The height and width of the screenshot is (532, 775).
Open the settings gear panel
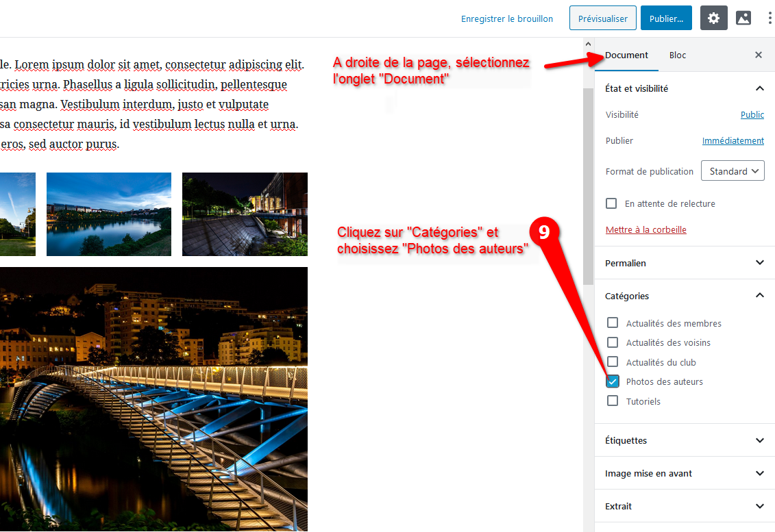pyautogui.click(x=713, y=18)
